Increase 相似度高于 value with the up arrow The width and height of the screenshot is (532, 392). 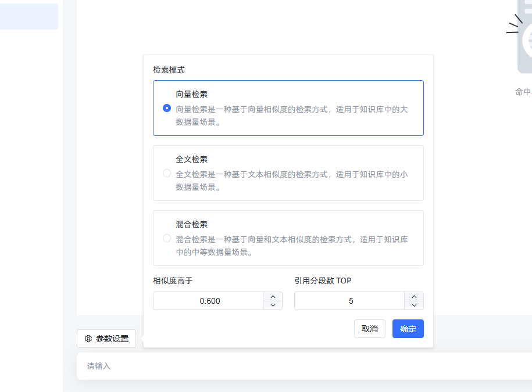pyautogui.click(x=273, y=296)
